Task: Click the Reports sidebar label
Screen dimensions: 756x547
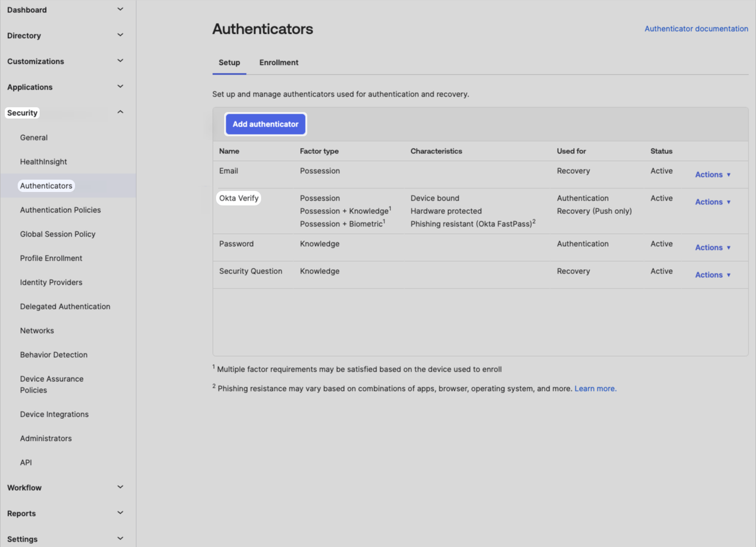Action: tap(21, 513)
